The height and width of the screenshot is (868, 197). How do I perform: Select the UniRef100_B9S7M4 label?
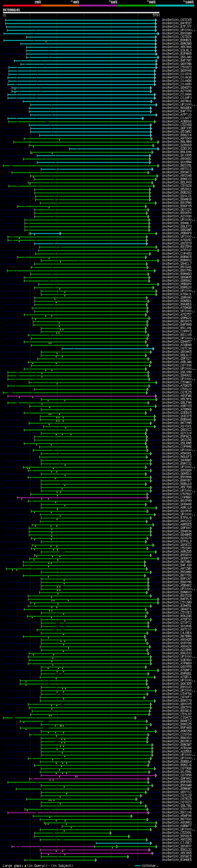177,270
